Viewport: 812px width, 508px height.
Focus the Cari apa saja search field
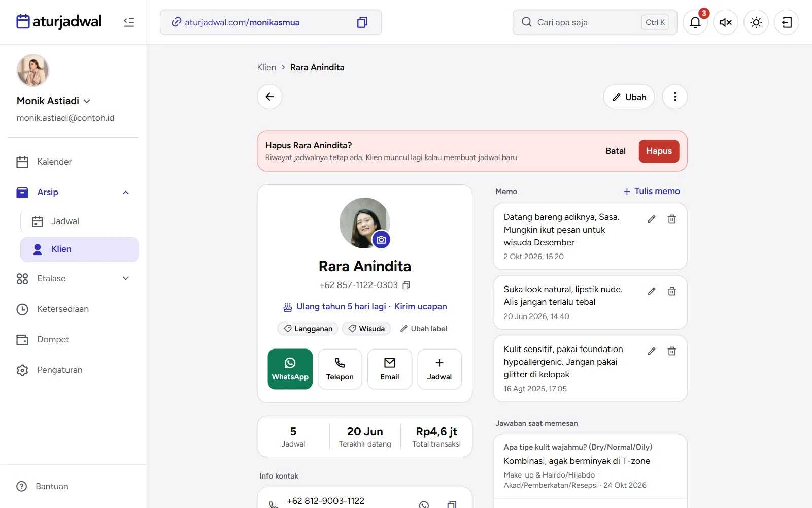[595, 22]
